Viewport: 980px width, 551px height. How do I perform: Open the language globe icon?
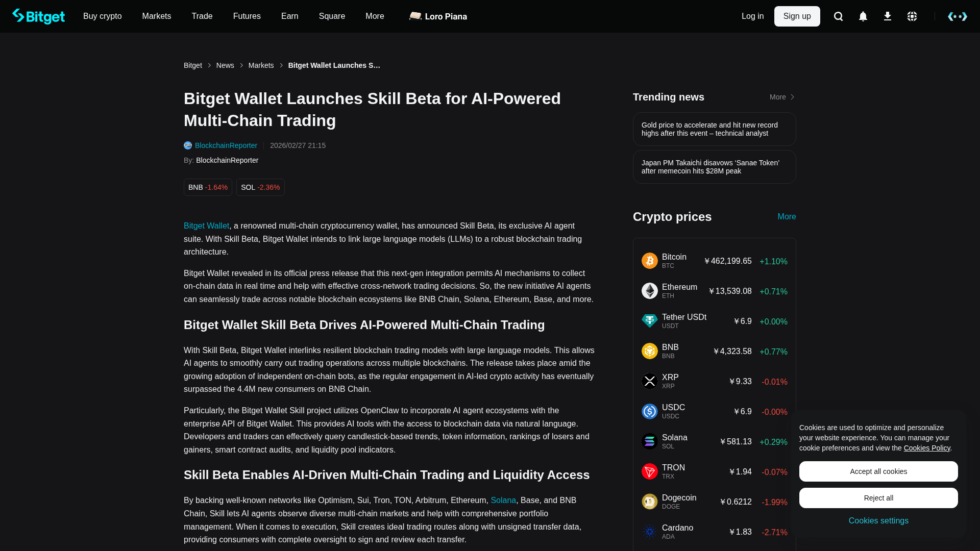(x=912, y=16)
